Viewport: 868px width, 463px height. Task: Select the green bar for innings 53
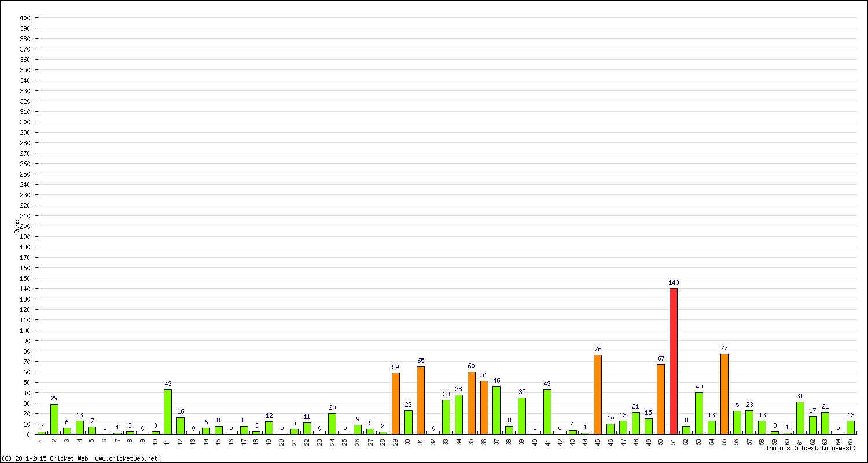699,413
